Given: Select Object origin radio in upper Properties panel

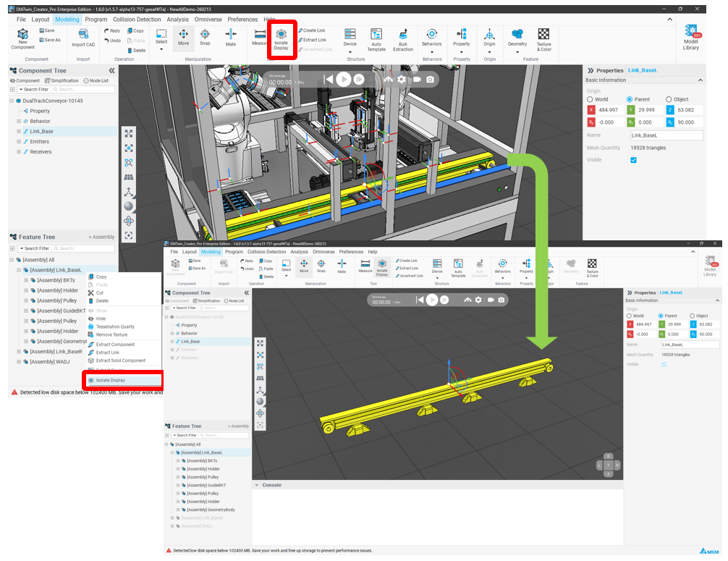Looking at the screenshot, I should pos(669,99).
